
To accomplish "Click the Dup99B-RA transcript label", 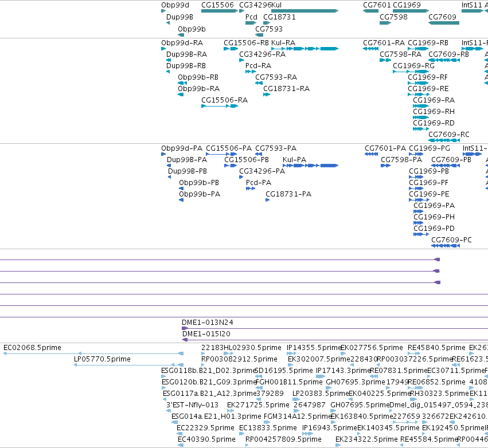I will click(x=186, y=54).
